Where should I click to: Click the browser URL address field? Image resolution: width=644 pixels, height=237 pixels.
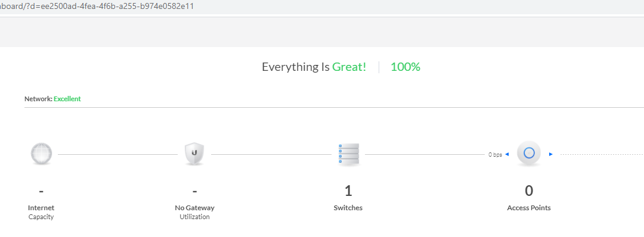[322, 7]
